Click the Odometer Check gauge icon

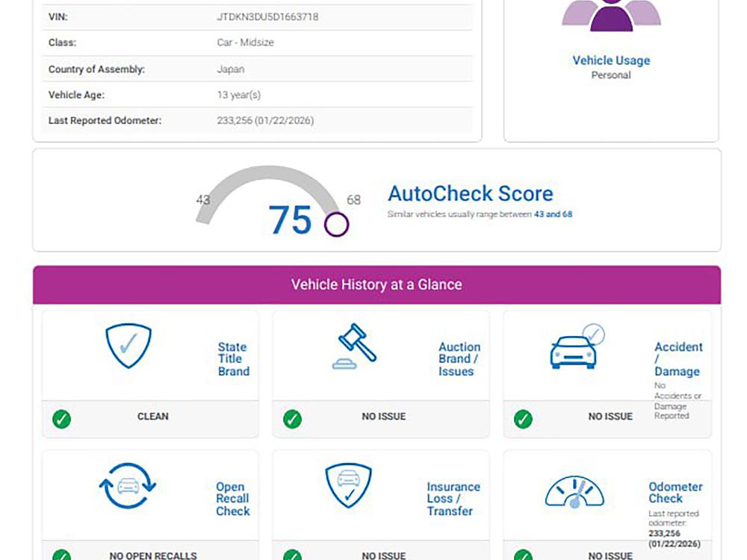click(574, 492)
